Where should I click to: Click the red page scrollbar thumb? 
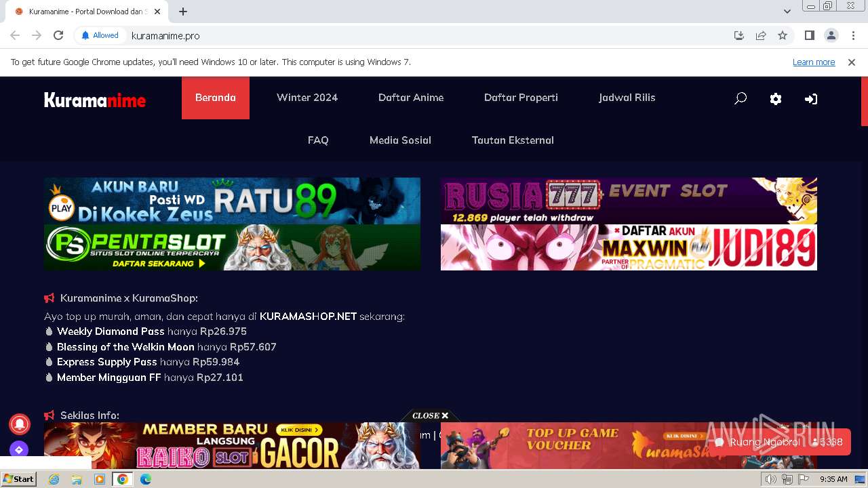pyautogui.click(x=864, y=101)
